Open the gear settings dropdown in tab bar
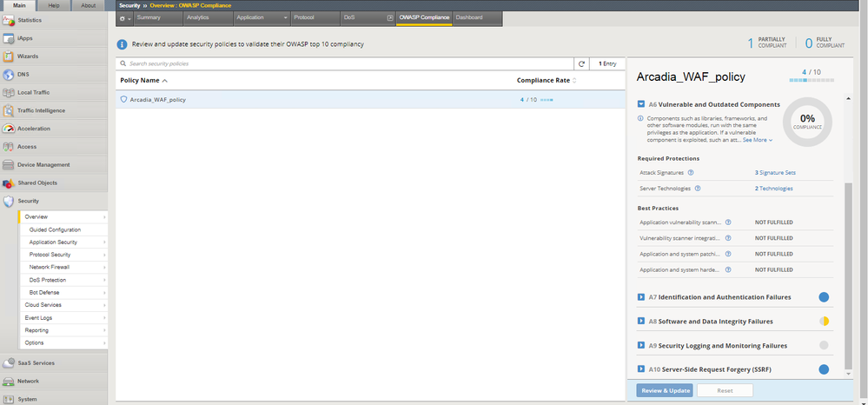 coord(124,18)
